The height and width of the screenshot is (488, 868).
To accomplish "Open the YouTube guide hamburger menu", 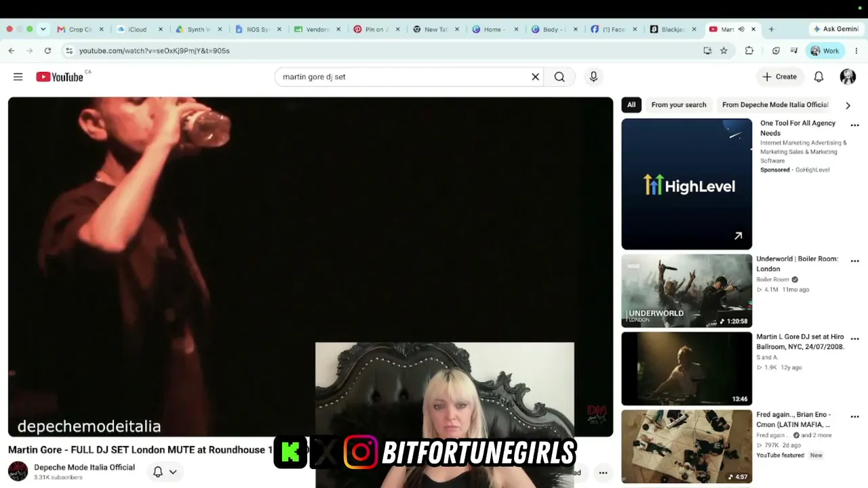I will click(18, 77).
